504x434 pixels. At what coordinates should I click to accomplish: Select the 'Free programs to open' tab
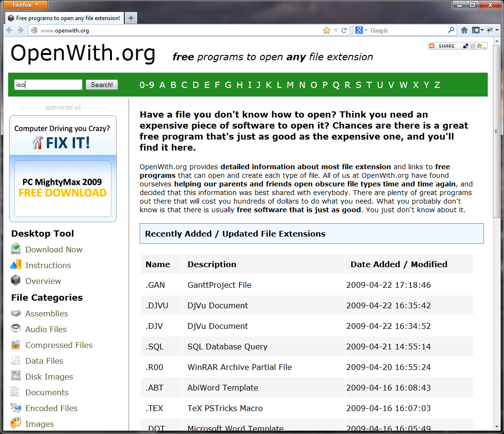click(65, 18)
